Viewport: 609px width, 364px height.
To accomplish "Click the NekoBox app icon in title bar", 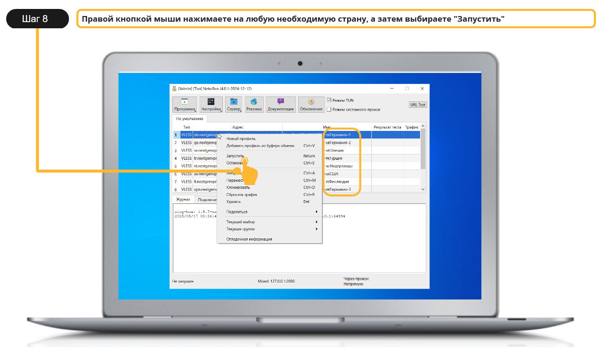I will [174, 89].
